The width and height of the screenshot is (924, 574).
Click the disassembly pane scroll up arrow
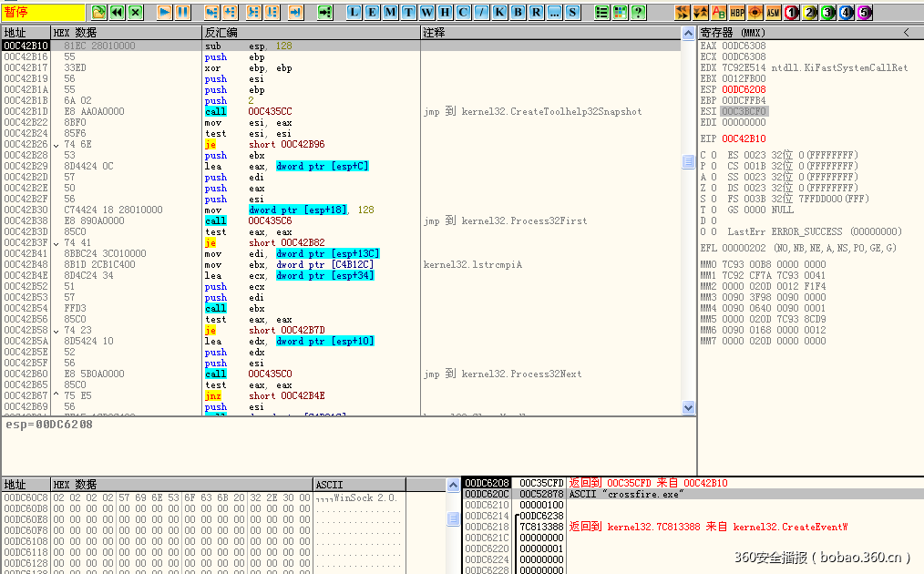pyautogui.click(x=689, y=33)
